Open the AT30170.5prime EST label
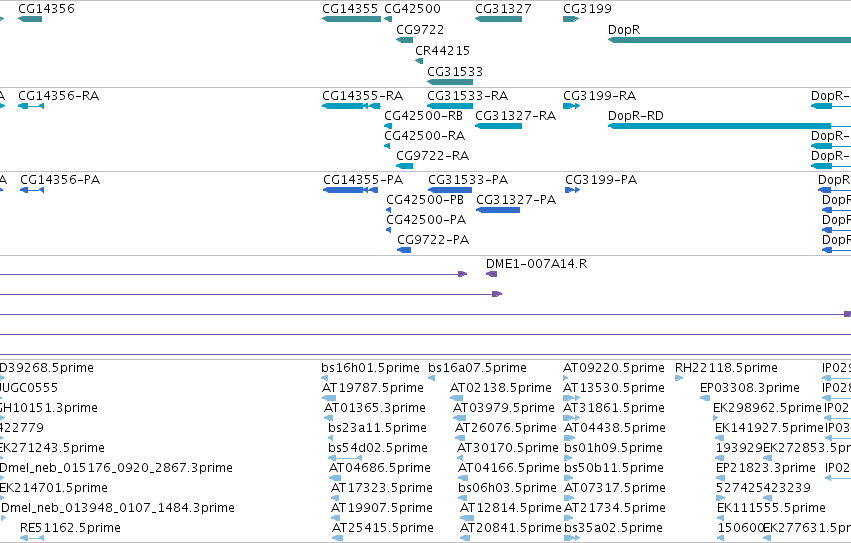Viewport: 851px width, 543px height. [x=507, y=449]
